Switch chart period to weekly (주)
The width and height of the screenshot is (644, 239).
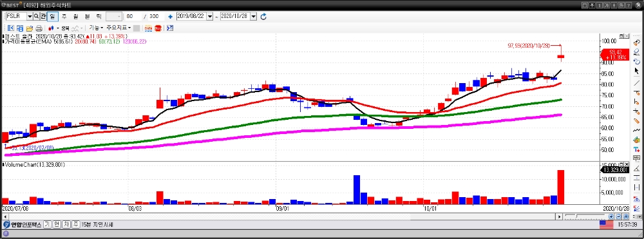(64, 16)
